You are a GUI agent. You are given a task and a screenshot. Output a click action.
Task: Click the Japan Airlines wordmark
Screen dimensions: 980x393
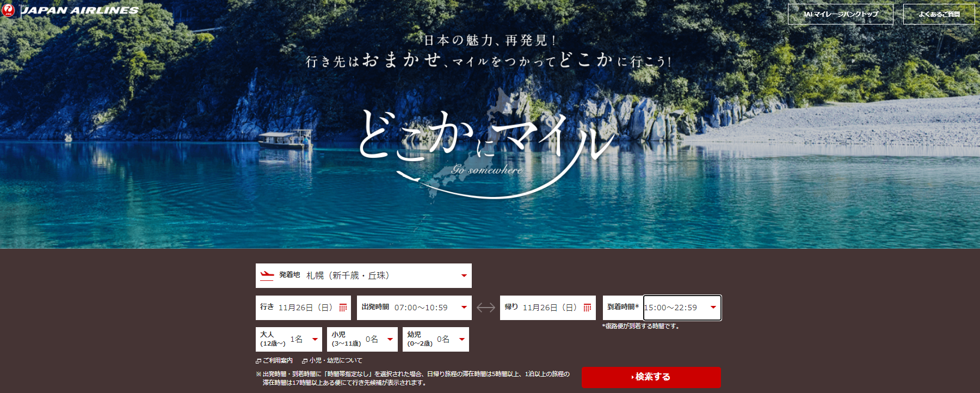click(x=79, y=10)
